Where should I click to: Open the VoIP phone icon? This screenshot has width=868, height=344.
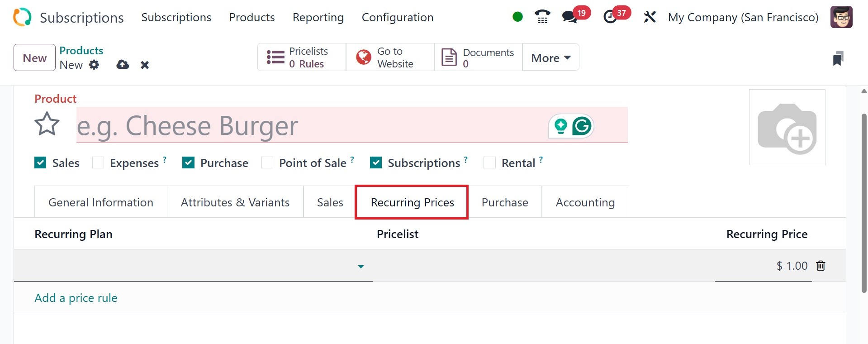click(542, 17)
